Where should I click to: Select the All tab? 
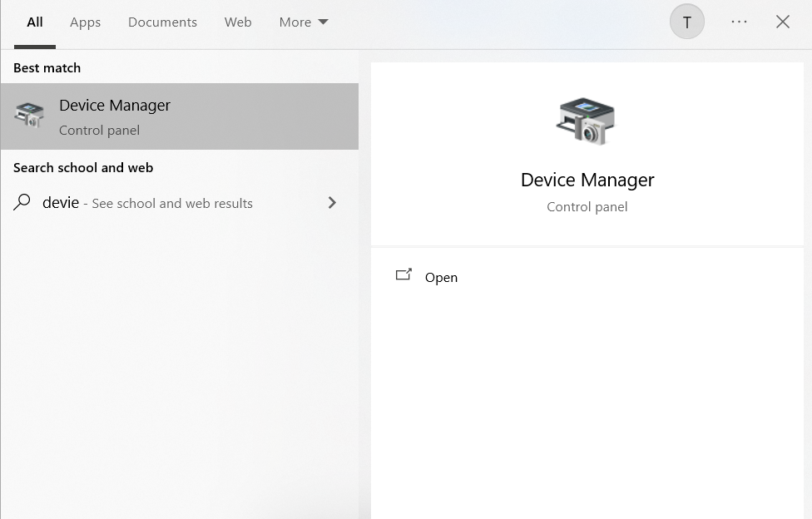[35, 22]
